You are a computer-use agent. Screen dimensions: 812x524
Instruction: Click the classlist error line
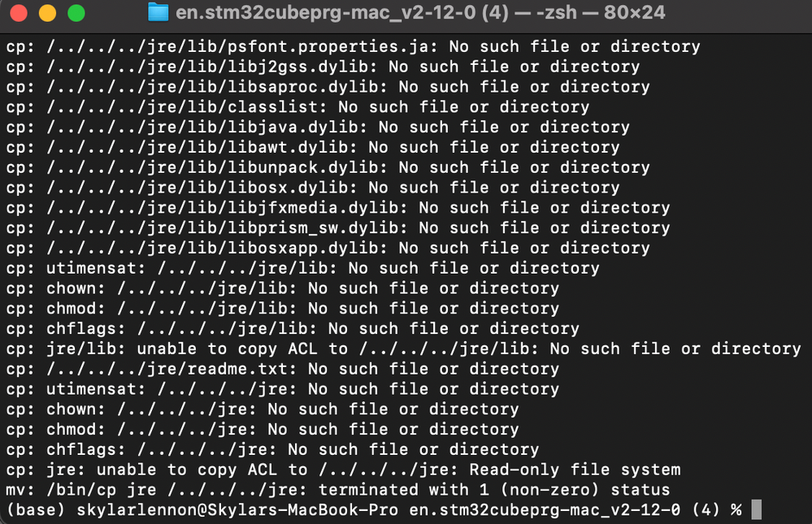pos(297,107)
